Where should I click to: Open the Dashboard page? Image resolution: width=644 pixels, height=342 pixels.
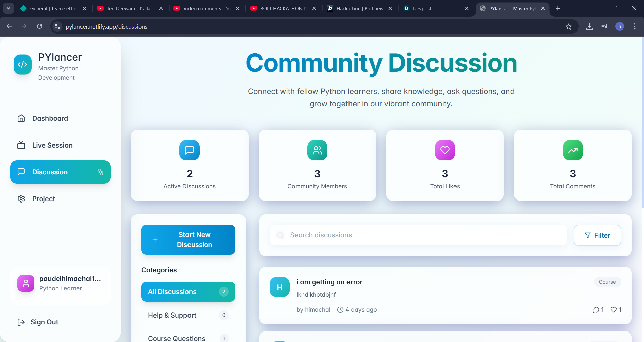[x=60, y=118]
